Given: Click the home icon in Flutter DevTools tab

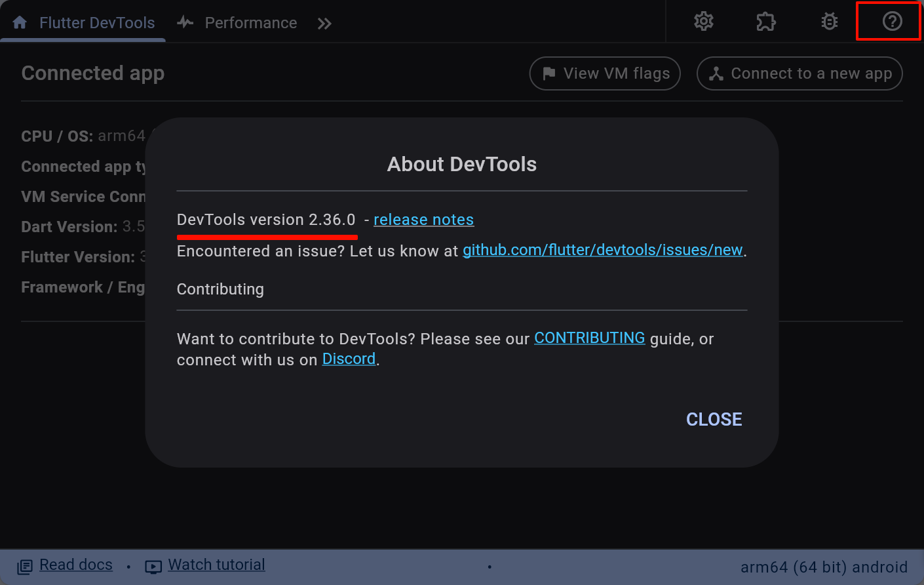Looking at the screenshot, I should coord(20,23).
